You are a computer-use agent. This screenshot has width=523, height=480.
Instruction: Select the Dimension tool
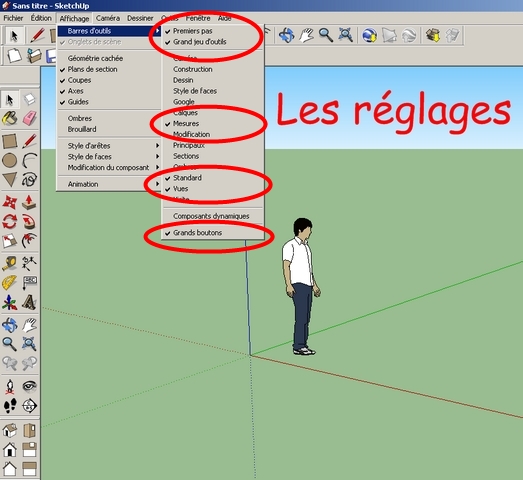[x=29, y=264]
